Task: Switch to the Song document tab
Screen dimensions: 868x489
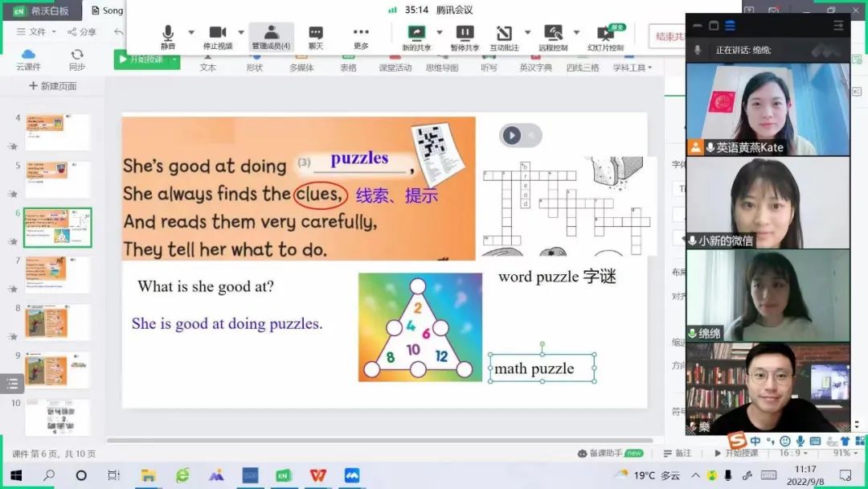Action: (107, 10)
